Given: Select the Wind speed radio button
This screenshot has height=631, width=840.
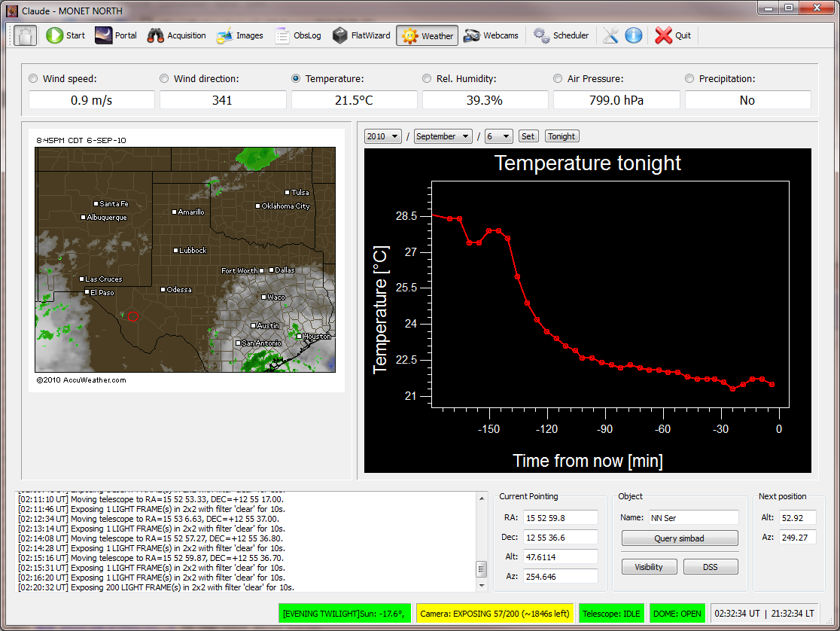Looking at the screenshot, I should (x=33, y=78).
